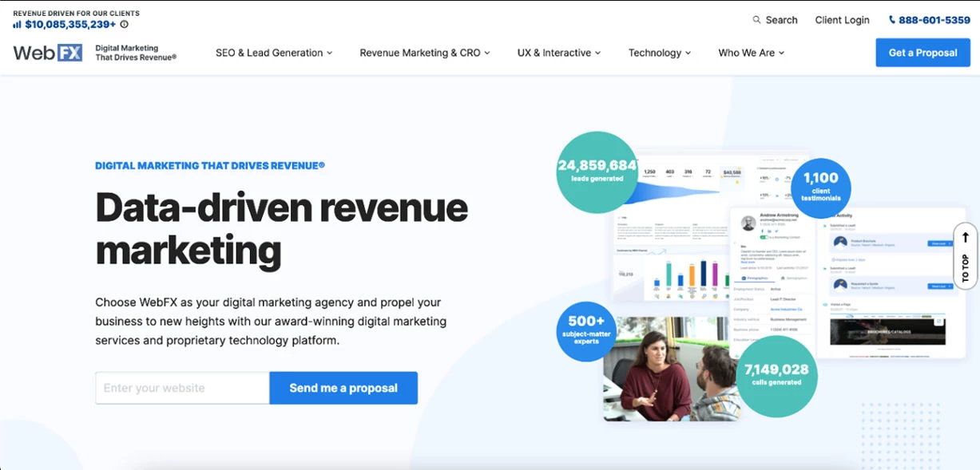
Task: Click the 24,859,684 leads generated bubble
Action: [x=597, y=172]
